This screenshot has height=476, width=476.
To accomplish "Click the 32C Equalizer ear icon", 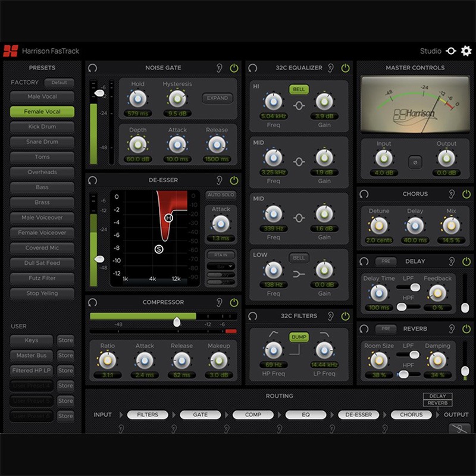I will point(331,68).
